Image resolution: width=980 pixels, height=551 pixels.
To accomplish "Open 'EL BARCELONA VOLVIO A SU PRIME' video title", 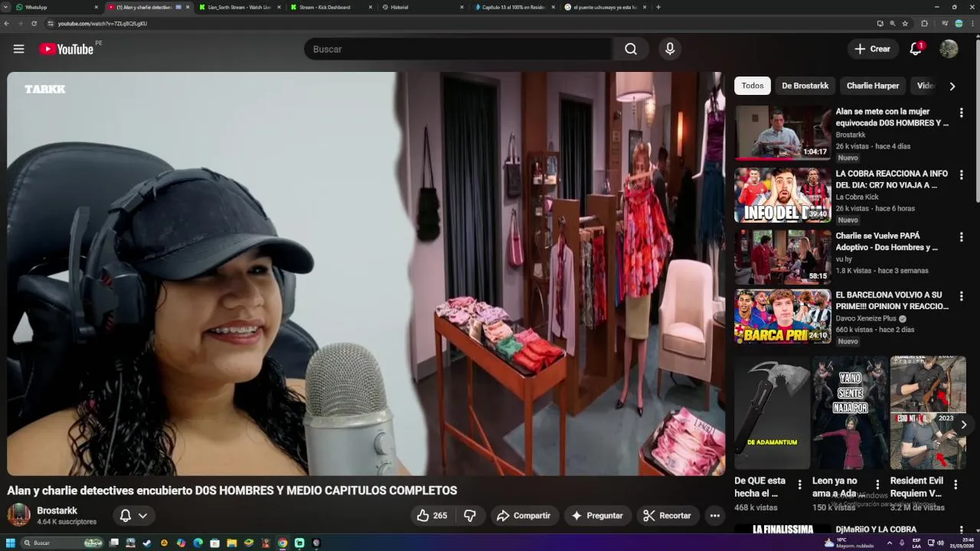I will pos(892,300).
